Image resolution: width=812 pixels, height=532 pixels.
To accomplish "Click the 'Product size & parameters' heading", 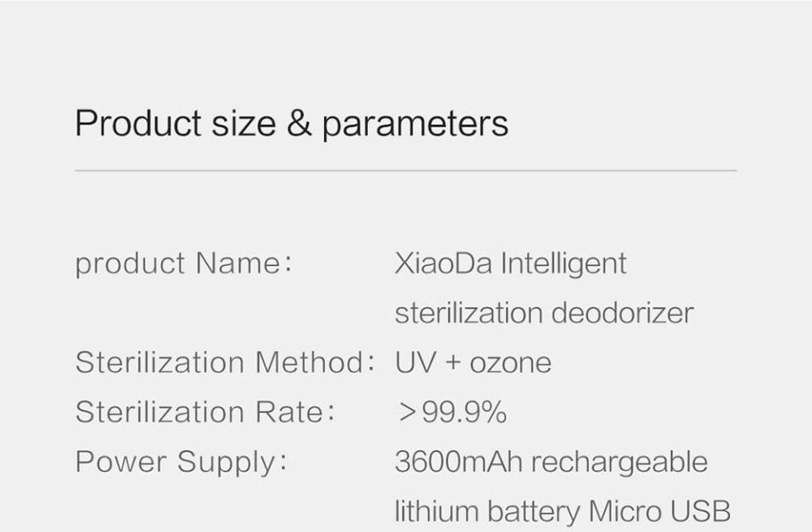I will click(292, 124).
